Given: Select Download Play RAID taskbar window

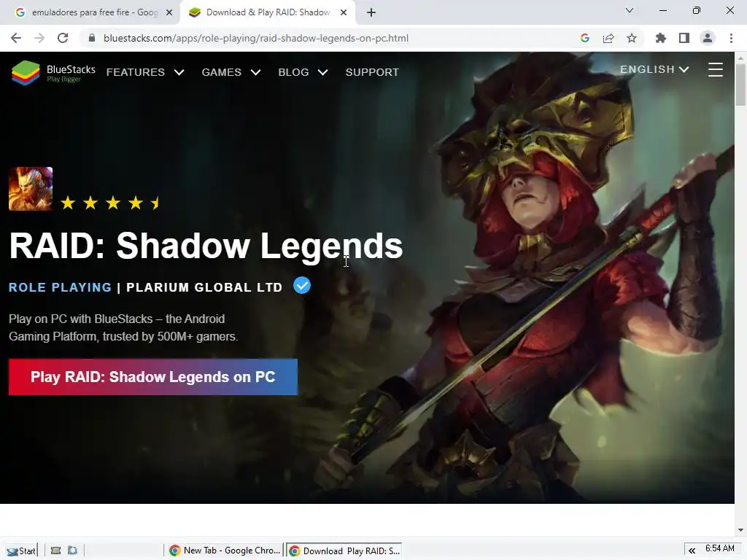Looking at the screenshot, I should [x=344, y=551].
